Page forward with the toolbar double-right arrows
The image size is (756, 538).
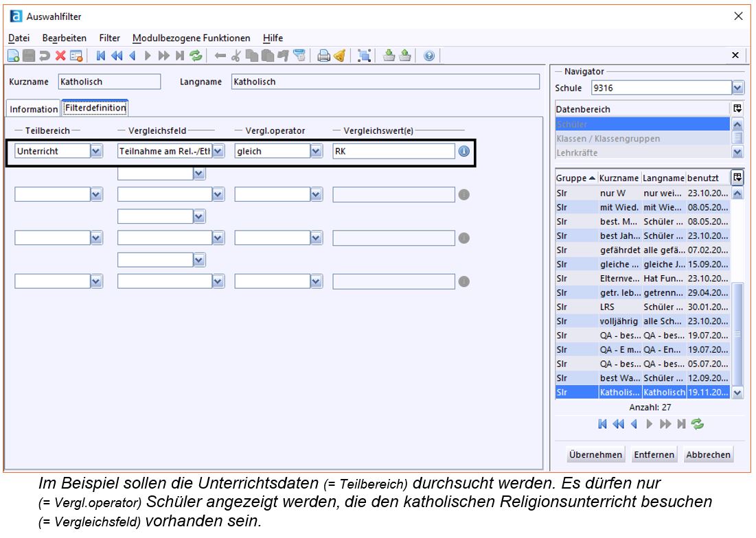(164, 56)
